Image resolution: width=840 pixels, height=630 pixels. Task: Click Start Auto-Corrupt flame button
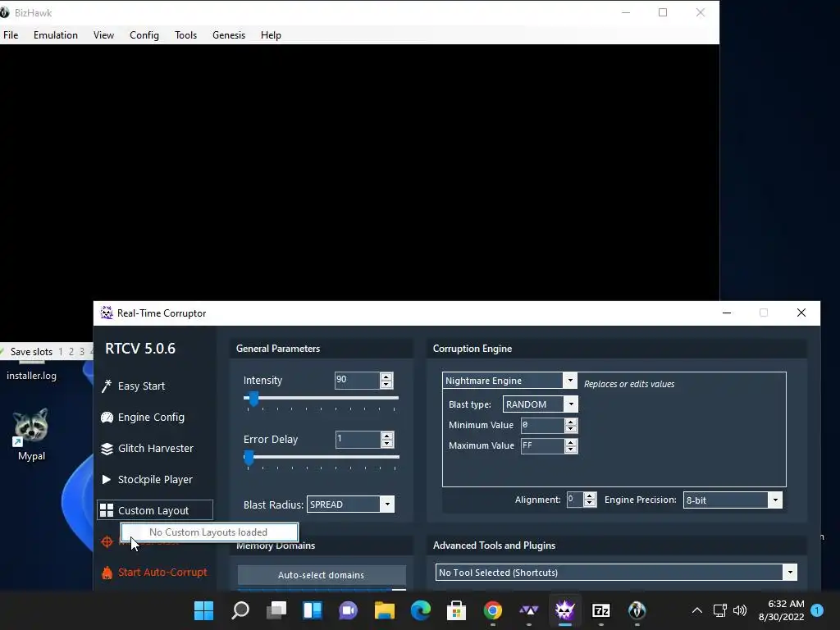[154, 572]
